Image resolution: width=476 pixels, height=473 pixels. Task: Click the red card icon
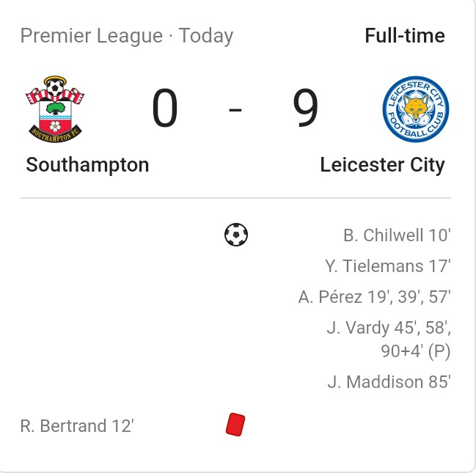click(x=235, y=425)
